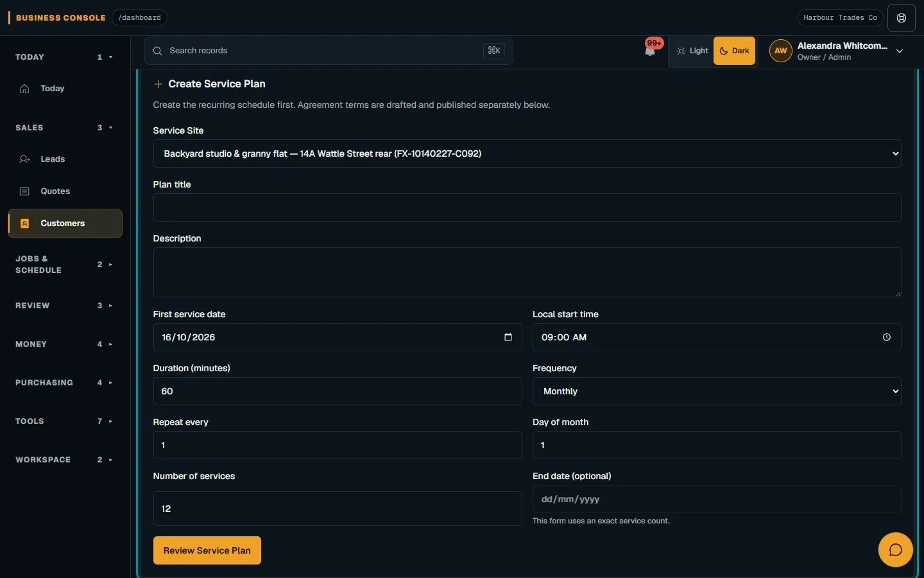The width and height of the screenshot is (924, 578).
Task: Click the Duration (minutes) field
Action: (x=338, y=391)
